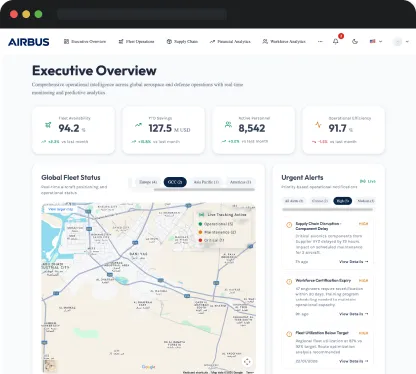Click the Fleet Availability plane icon
Screen dimensions: 416x374
point(48,125)
